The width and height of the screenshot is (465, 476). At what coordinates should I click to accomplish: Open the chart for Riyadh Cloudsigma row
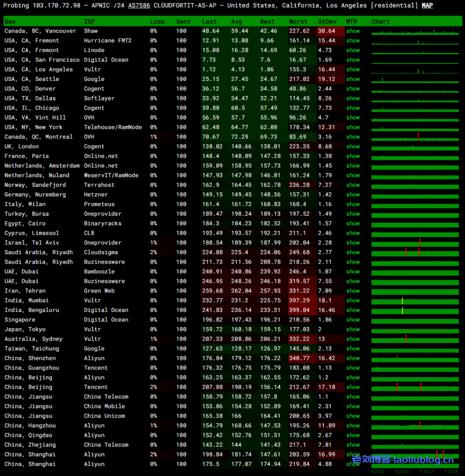pos(415,252)
